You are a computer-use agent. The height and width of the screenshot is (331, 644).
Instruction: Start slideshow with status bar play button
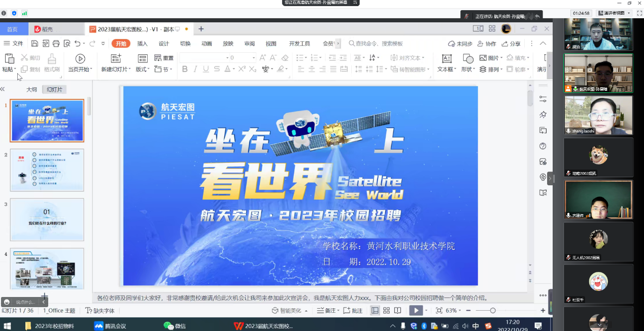(416, 311)
